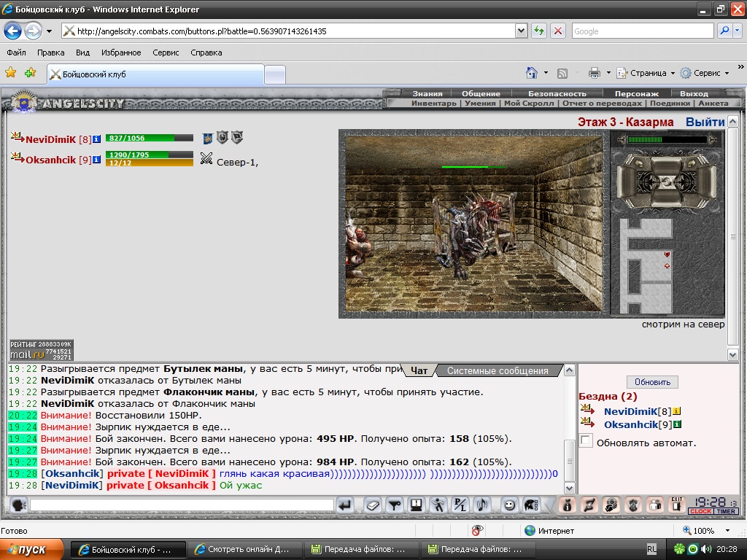Screen dimensions: 747x560
Task: Open the zoom level 100% dropdown
Action: [727, 531]
